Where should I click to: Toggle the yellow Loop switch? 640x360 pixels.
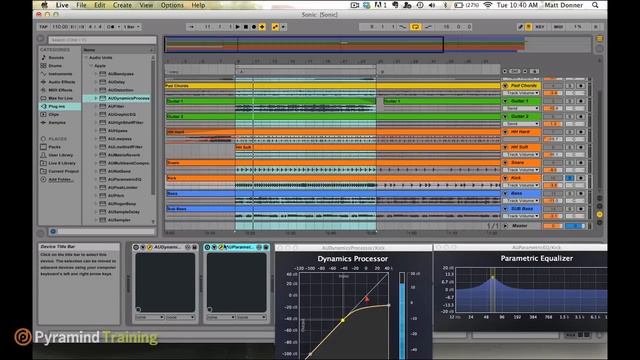[415, 27]
